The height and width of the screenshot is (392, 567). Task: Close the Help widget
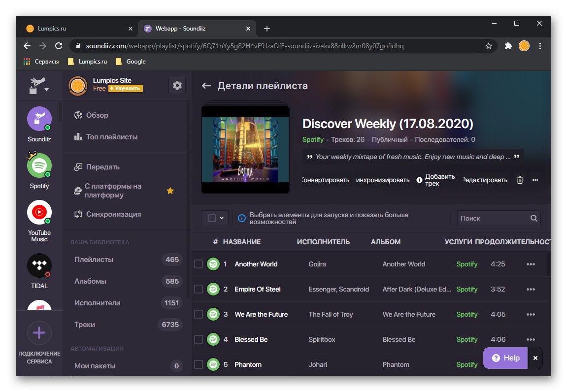535,358
